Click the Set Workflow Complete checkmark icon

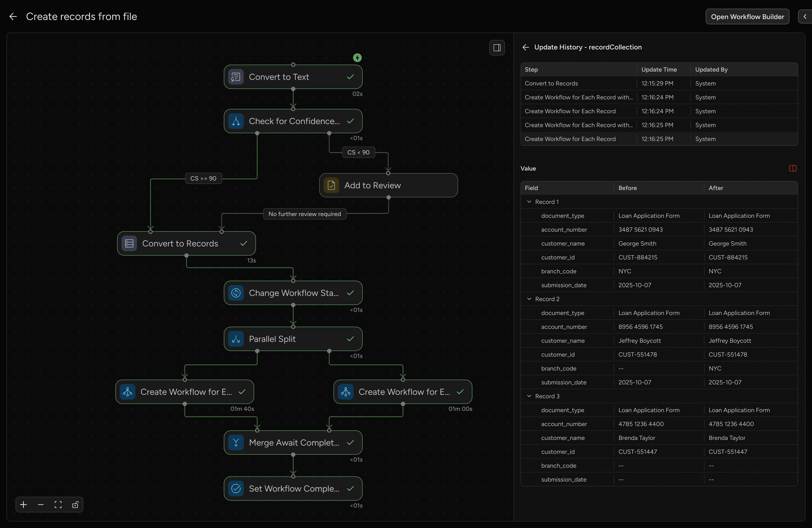point(236,488)
